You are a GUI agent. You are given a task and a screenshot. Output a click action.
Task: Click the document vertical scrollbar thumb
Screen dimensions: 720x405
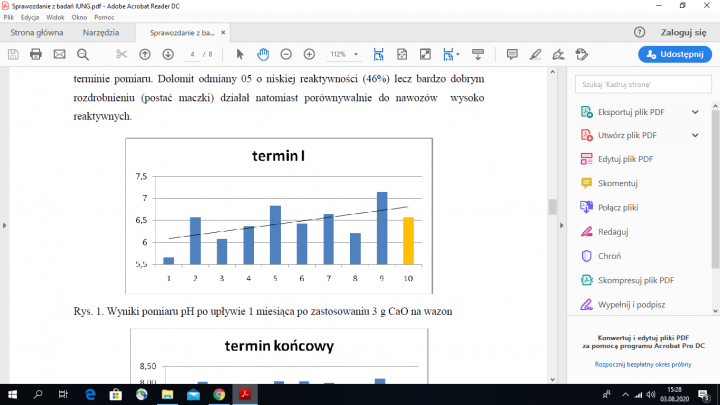coord(551,206)
